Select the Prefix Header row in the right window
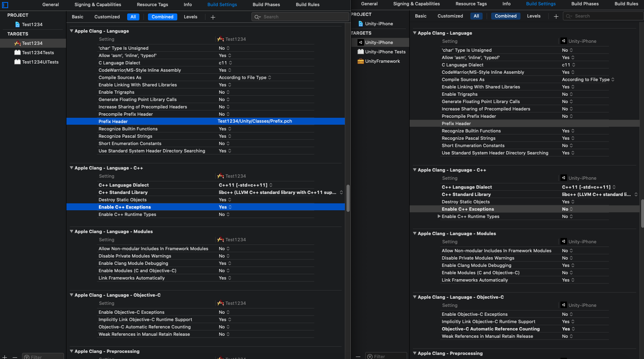 525,123
